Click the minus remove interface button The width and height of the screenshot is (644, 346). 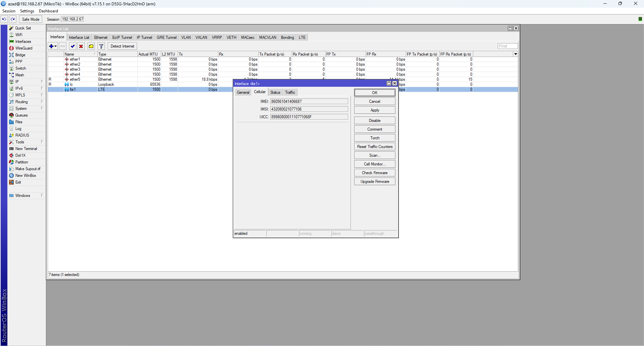tap(63, 46)
